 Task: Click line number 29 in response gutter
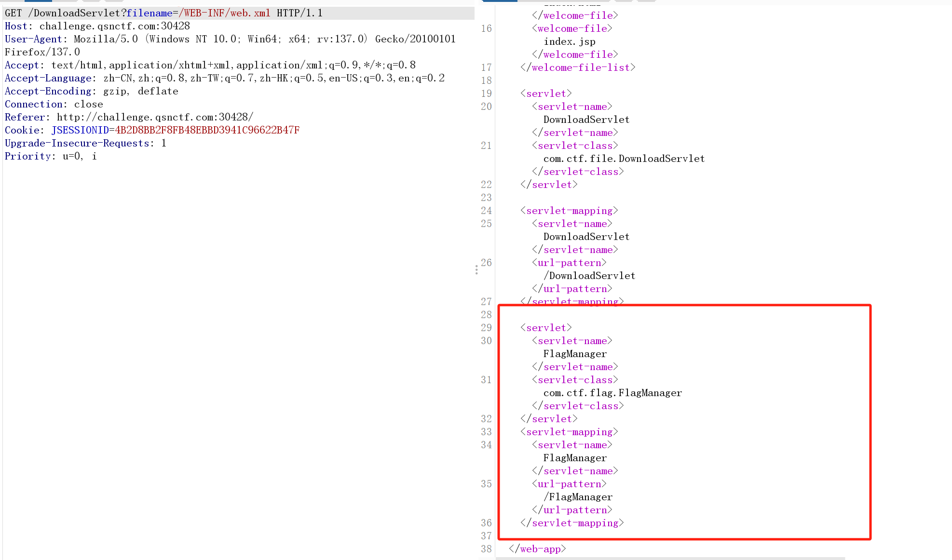point(486,328)
